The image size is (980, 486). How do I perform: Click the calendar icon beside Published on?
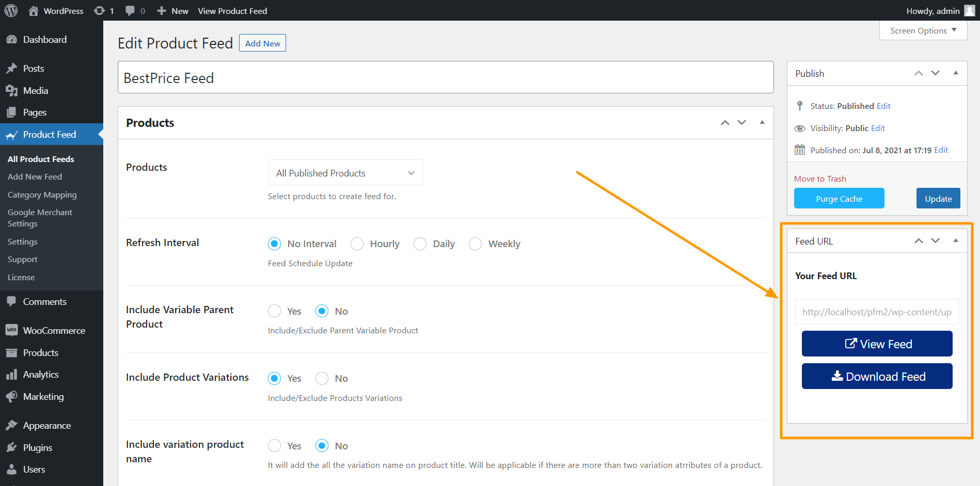pyautogui.click(x=800, y=150)
